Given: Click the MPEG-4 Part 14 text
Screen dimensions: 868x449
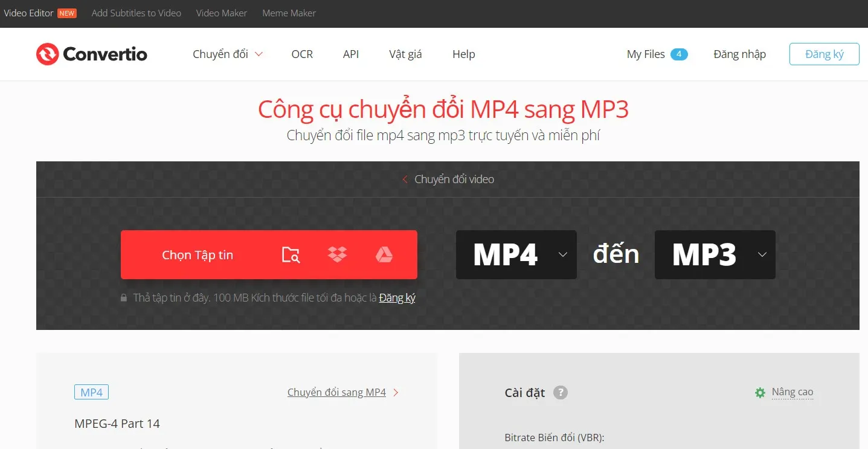Looking at the screenshot, I should pos(117,424).
